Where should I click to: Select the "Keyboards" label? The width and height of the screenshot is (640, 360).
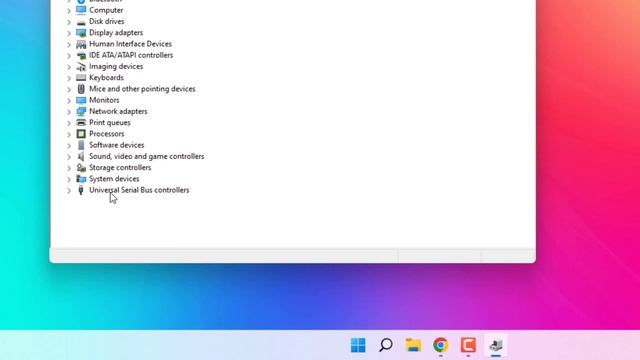click(x=106, y=78)
